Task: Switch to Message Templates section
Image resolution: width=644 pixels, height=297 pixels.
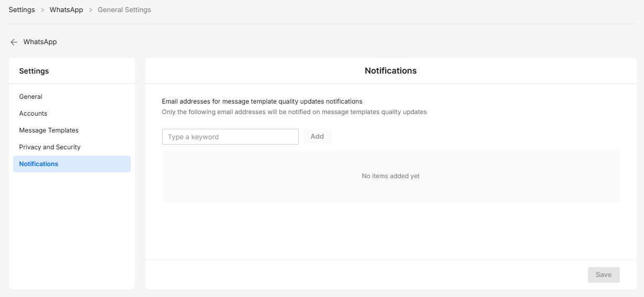Action: pos(72,130)
